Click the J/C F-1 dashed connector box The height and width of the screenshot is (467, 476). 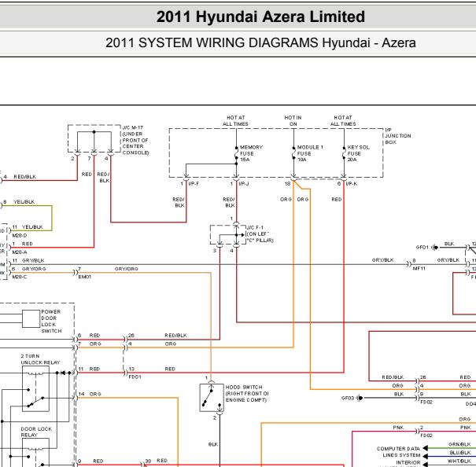(227, 234)
